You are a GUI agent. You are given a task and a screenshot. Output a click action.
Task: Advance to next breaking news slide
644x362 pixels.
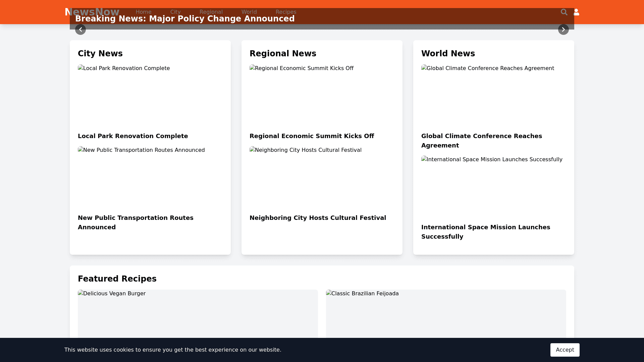coord(563,29)
